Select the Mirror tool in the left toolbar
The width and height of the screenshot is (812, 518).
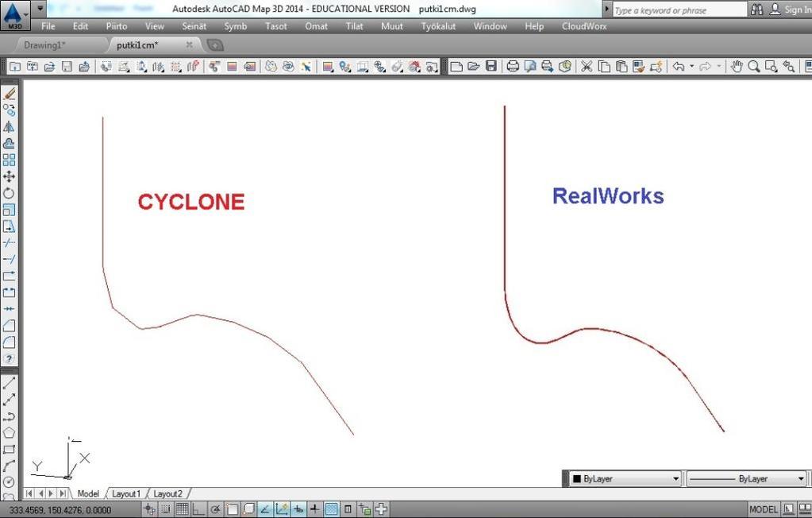[9, 126]
